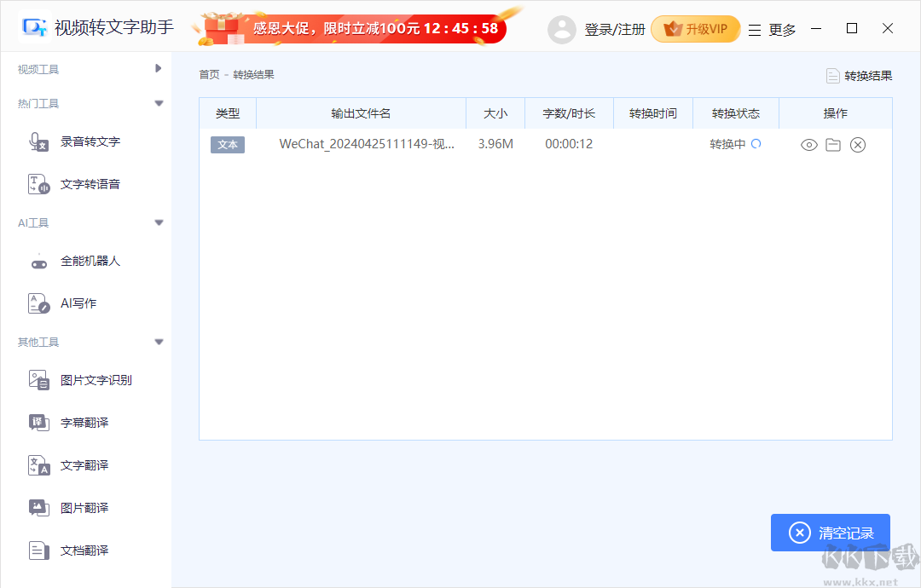The width and height of the screenshot is (921, 588).
Task: Select the WeChat_20240425111149 file name
Action: point(367,144)
